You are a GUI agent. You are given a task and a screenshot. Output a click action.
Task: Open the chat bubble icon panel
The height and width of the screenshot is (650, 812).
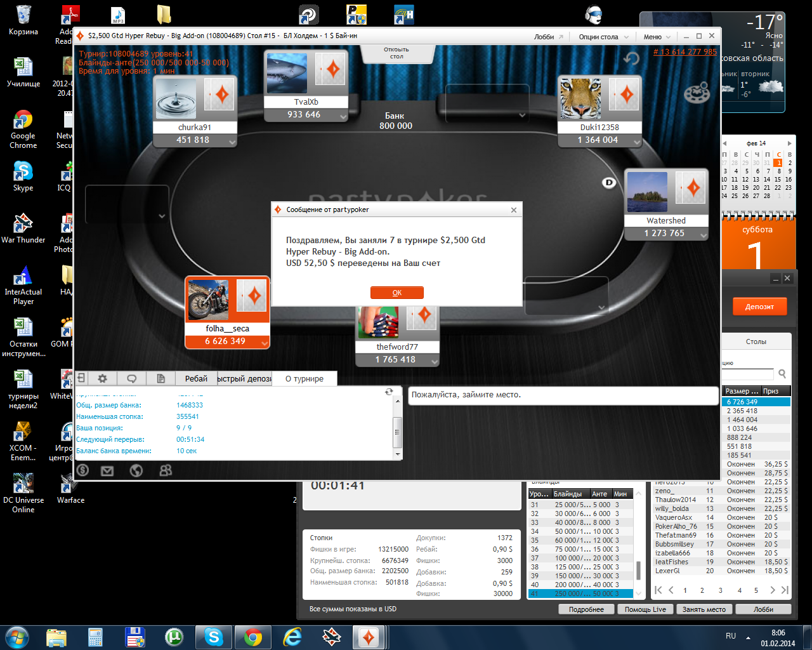(131, 378)
